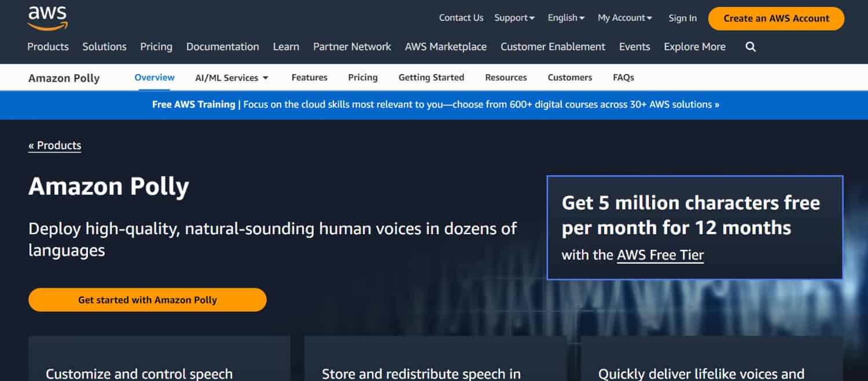Click the Amazon Polly page heading
868x381 pixels.
[109, 187]
